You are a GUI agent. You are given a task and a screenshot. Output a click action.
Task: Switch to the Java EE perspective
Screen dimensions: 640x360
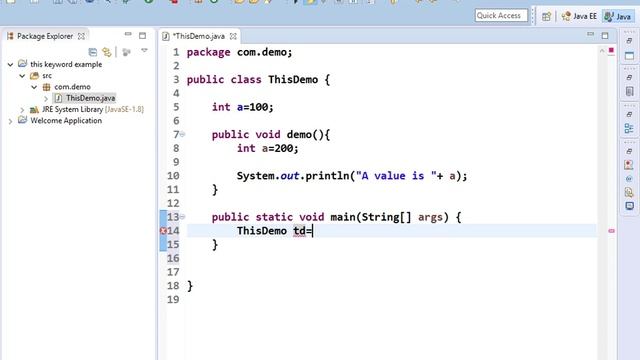click(x=579, y=16)
